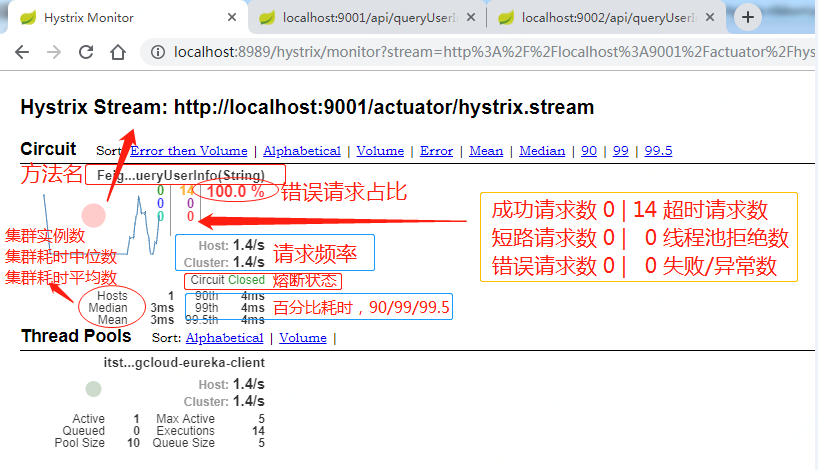The width and height of the screenshot is (818, 470).
Task: Click the Queue Size label
Action: [x=184, y=443]
